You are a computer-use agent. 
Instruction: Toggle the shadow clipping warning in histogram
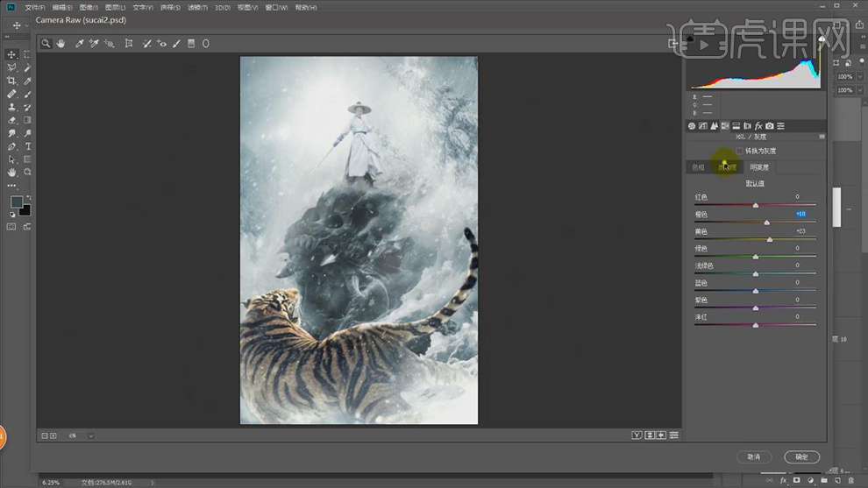click(691, 39)
